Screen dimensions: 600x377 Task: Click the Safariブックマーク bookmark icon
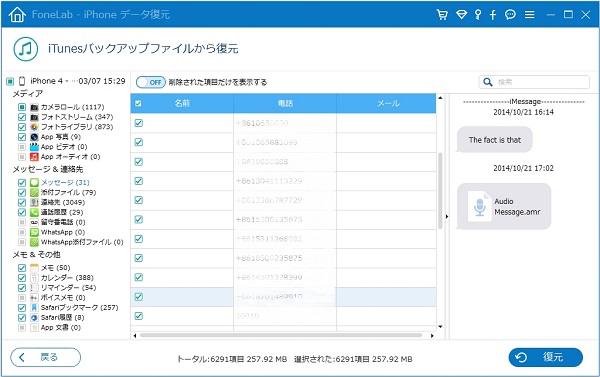coord(34,307)
